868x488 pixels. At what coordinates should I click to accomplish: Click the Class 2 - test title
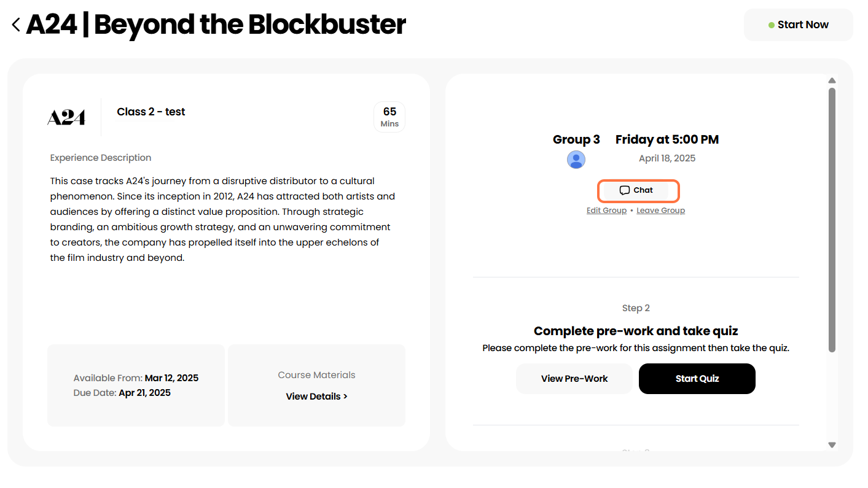pyautogui.click(x=151, y=112)
